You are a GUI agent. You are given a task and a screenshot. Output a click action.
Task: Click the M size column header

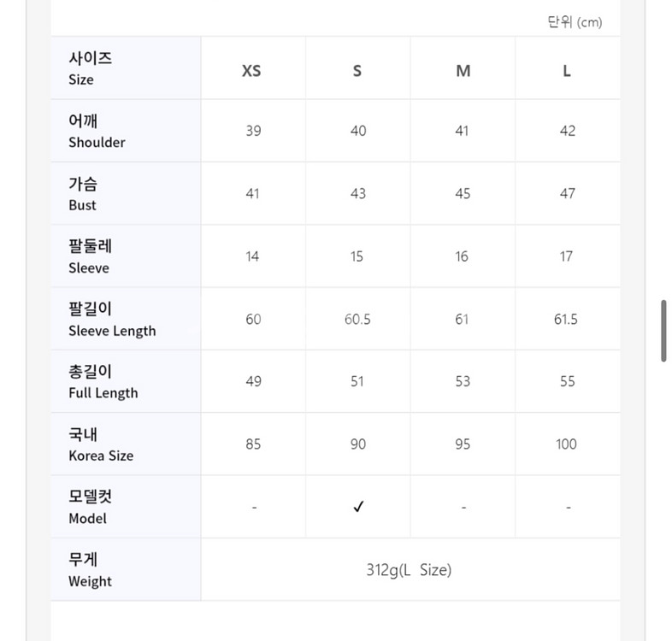463,71
